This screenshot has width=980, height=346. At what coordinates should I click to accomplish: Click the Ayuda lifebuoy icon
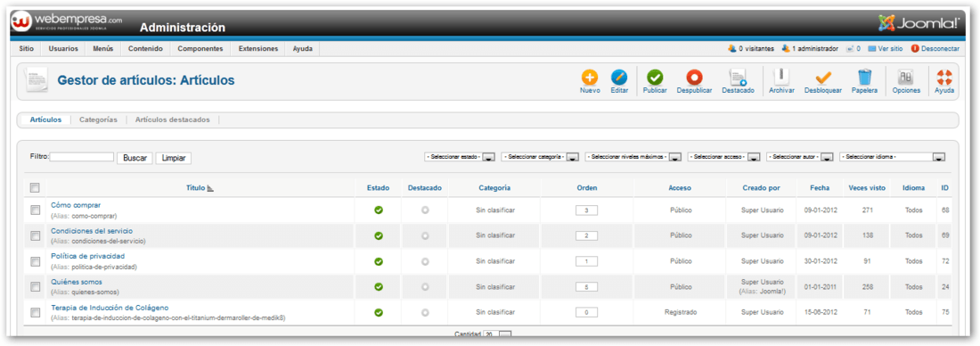tap(943, 77)
